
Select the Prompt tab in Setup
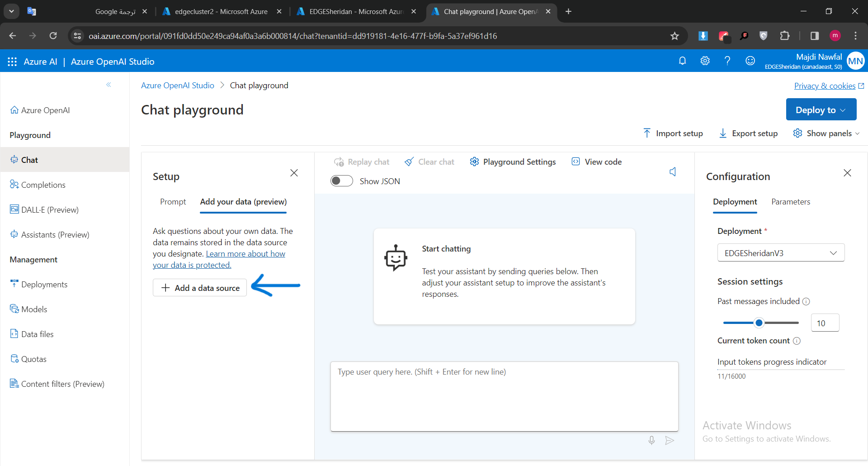pos(173,202)
